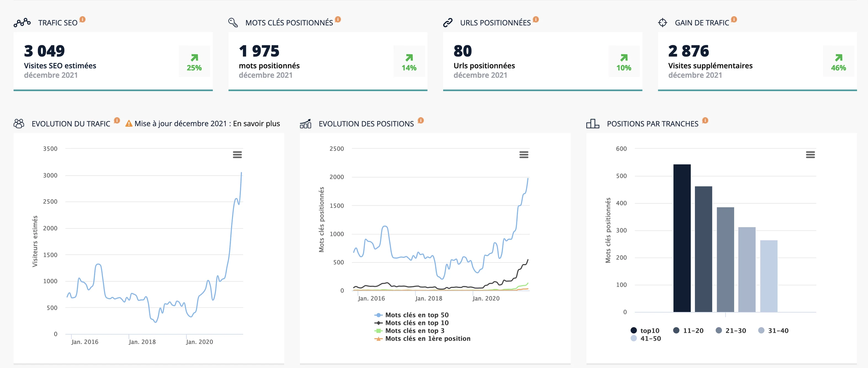This screenshot has height=368, width=868.
Task: Click the 11-20 legend color dot
Action: pyautogui.click(x=676, y=330)
